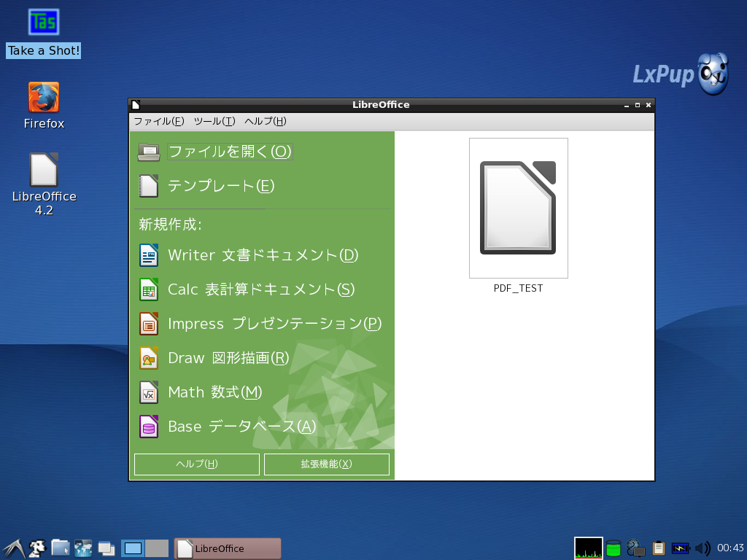This screenshot has height=560, width=747.
Task: Close the LibreOffice window
Action: coord(649,105)
